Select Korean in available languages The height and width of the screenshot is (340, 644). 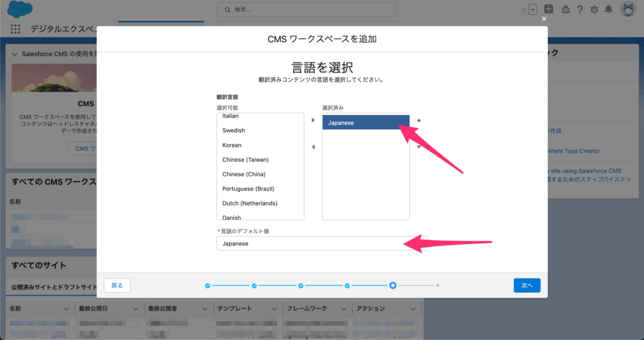click(260, 145)
